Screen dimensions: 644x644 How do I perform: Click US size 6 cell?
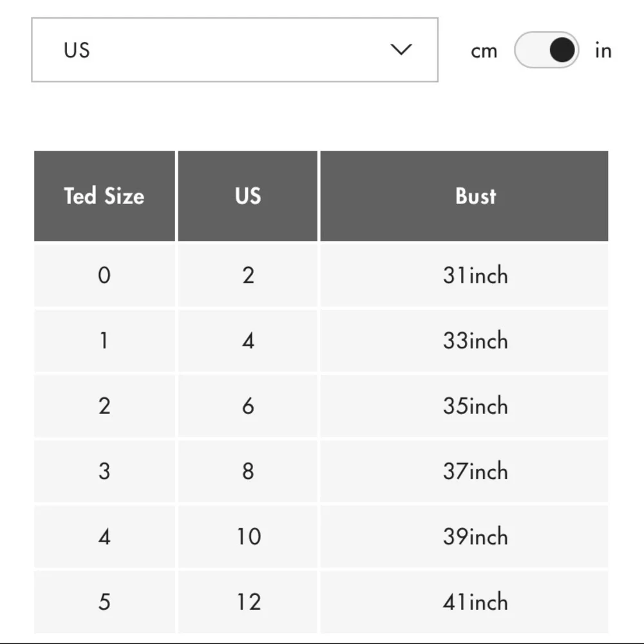pyautogui.click(x=248, y=406)
